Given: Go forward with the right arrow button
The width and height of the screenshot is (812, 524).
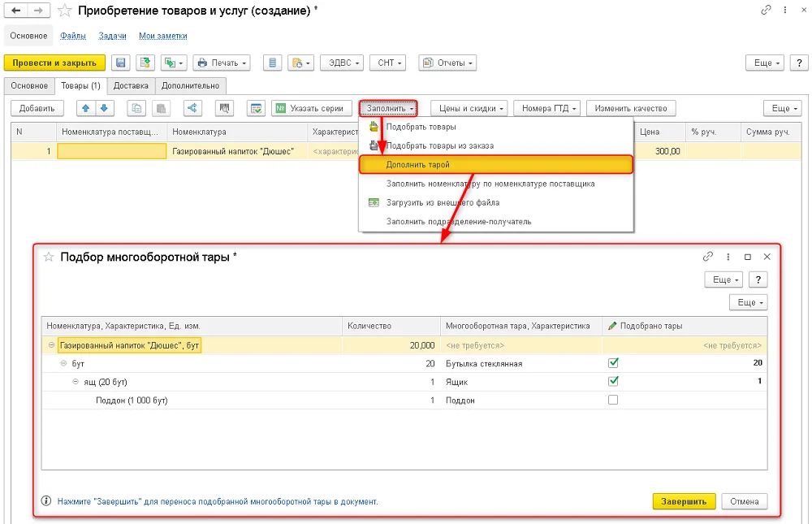Looking at the screenshot, I should pyautogui.click(x=38, y=11).
